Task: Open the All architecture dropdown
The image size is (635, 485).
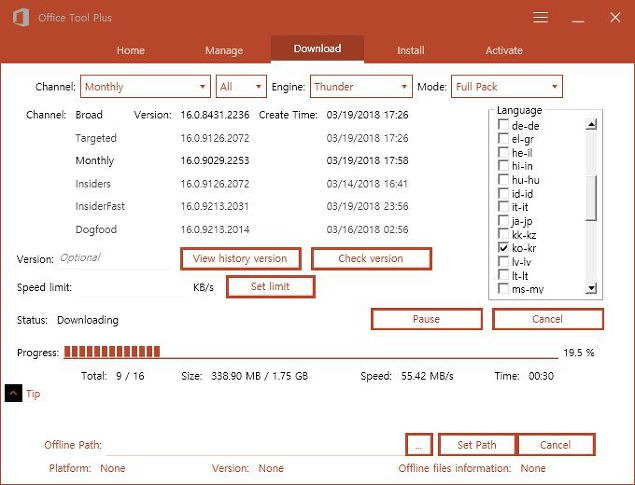Action: click(x=241, y=86)
